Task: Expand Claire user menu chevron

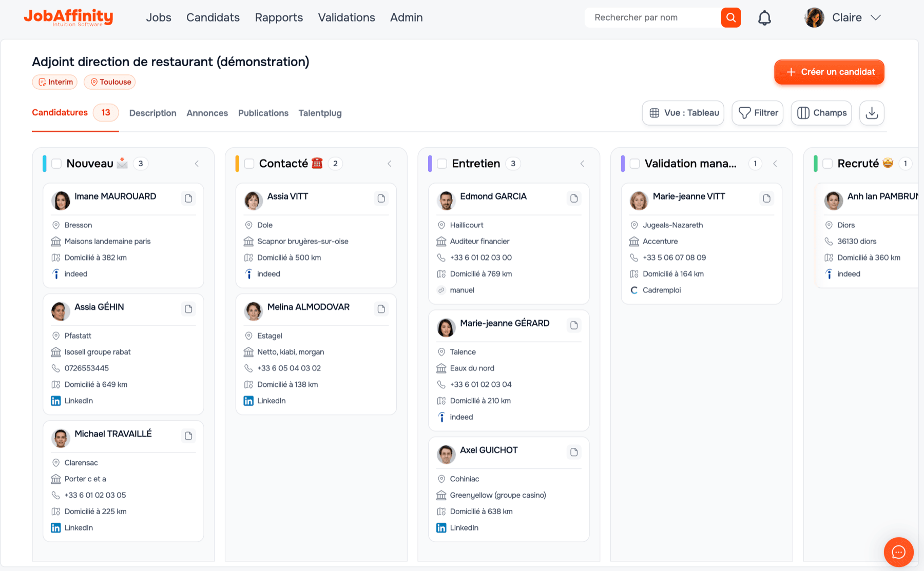Action: point(876,17)
